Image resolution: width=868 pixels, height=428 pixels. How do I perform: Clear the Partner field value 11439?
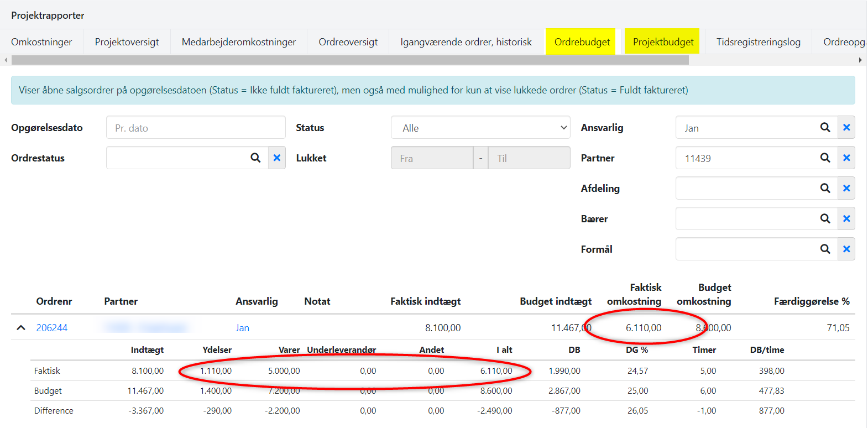(846, 158)
